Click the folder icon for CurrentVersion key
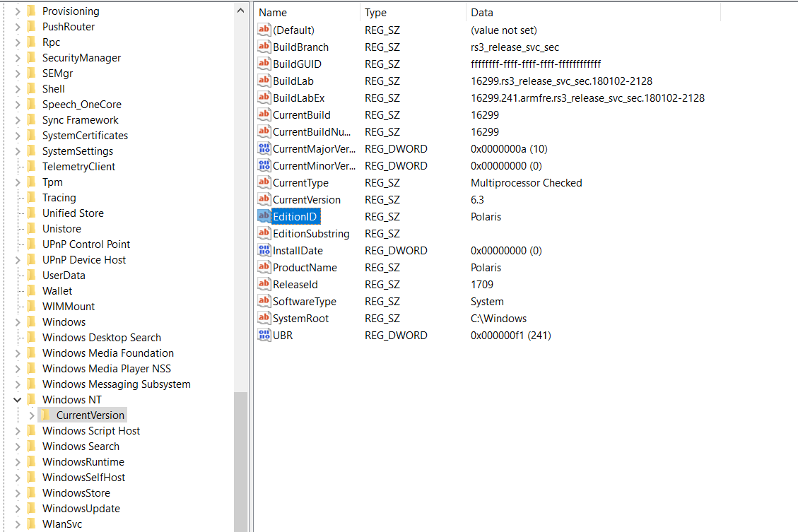The image size is (798, 532). click(x=44, y=415)
